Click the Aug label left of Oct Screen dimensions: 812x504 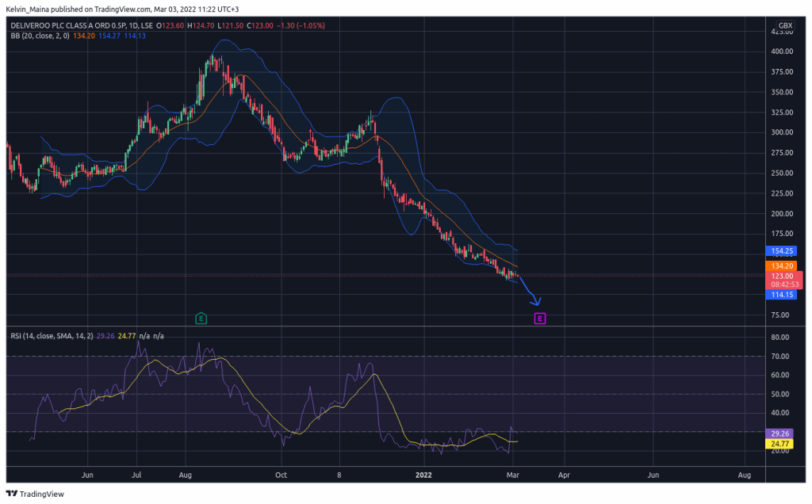(186, 475)
